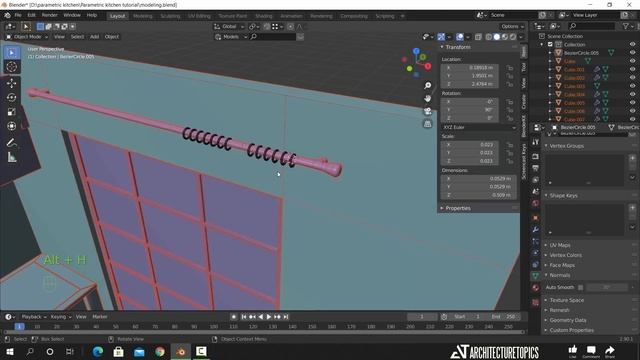Open Object properties tab icon
Screen dimensions: 640x360
click(x=535, y=218)
